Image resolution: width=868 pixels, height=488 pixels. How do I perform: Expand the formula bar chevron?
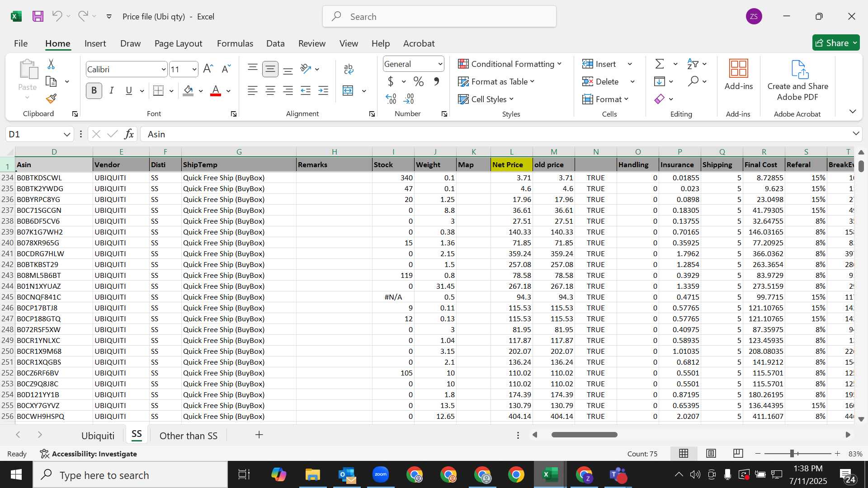coord(856,133)
